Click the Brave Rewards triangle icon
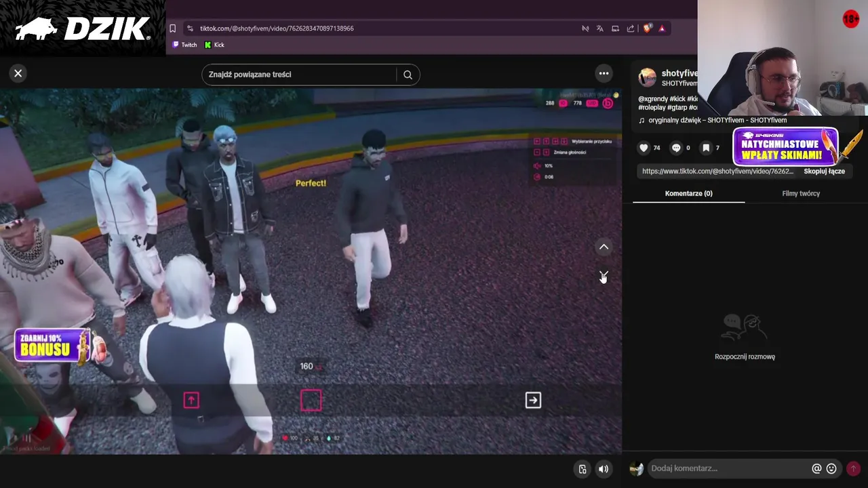Screen dimensions: 868x488 pyautogui.click(x=662, y=28)
